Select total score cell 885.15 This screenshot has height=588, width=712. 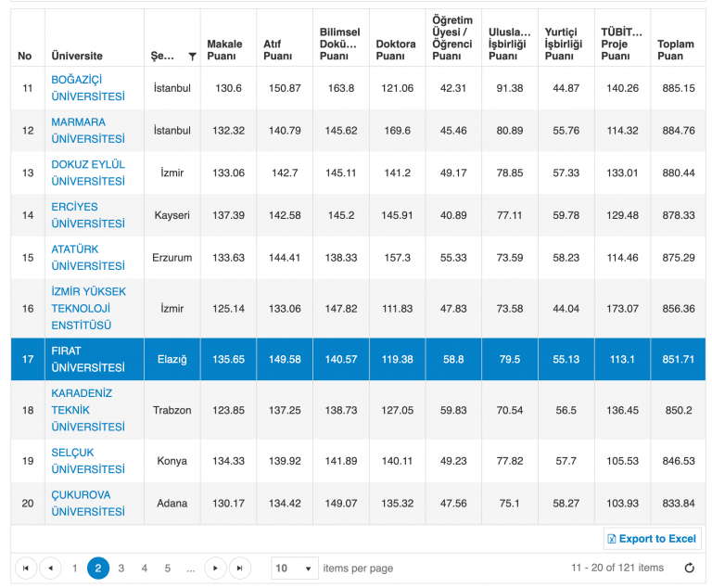tap(679, 88)
